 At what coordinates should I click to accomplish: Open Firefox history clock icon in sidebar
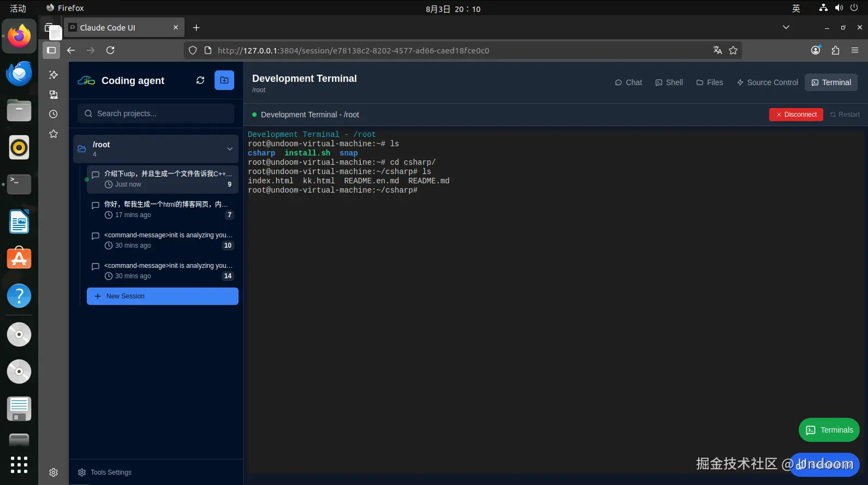(x=53, y=114)
